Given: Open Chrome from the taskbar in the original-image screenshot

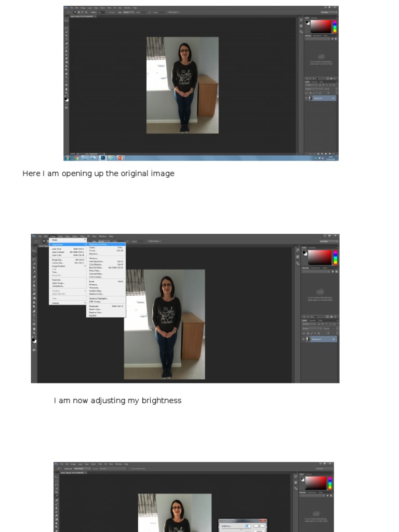Looking at the screenshot, I should tap(76, 158).
